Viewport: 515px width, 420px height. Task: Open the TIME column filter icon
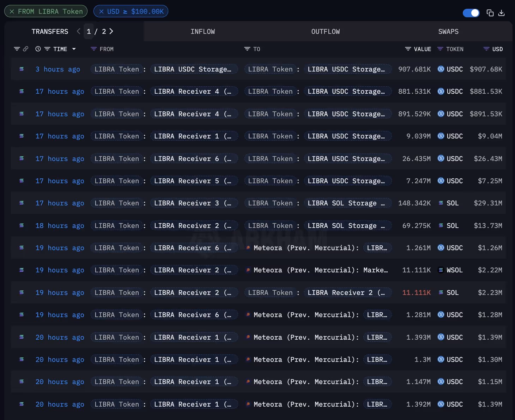tap(48, 49)
